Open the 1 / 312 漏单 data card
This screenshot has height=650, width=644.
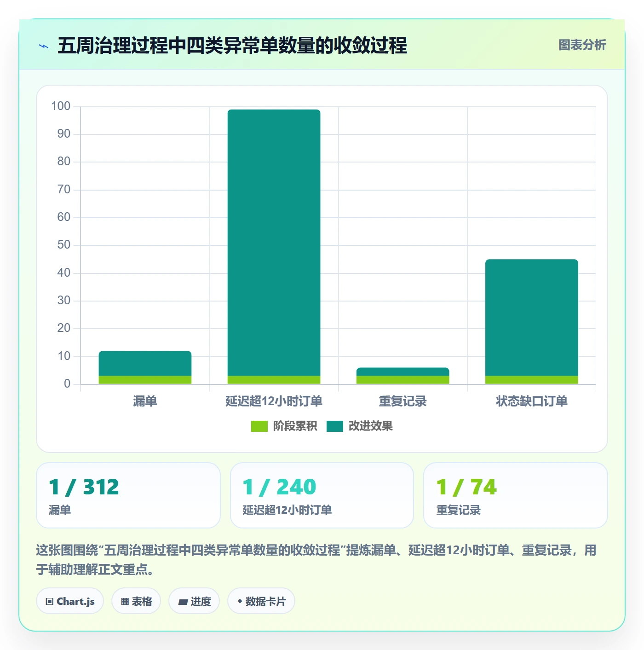tap(128, 495)
